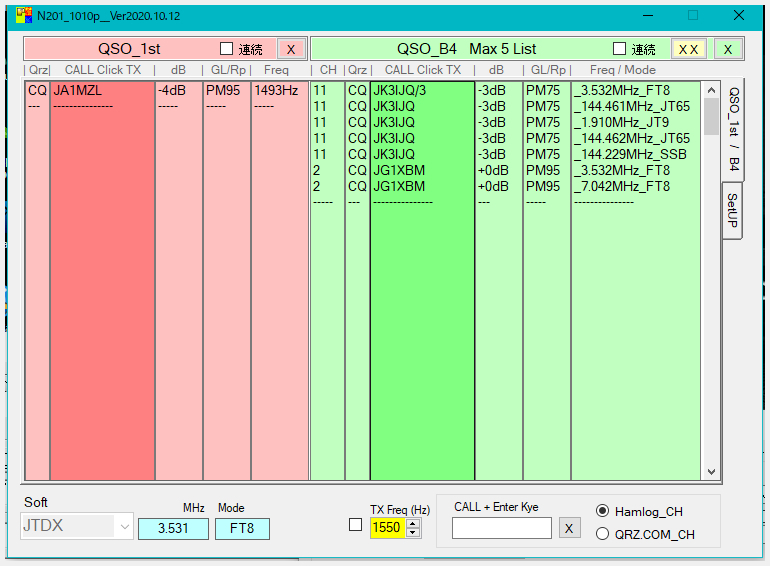Click the yellow XX button
The height and width of the screenshot is (566, 770).
(688, 49)
